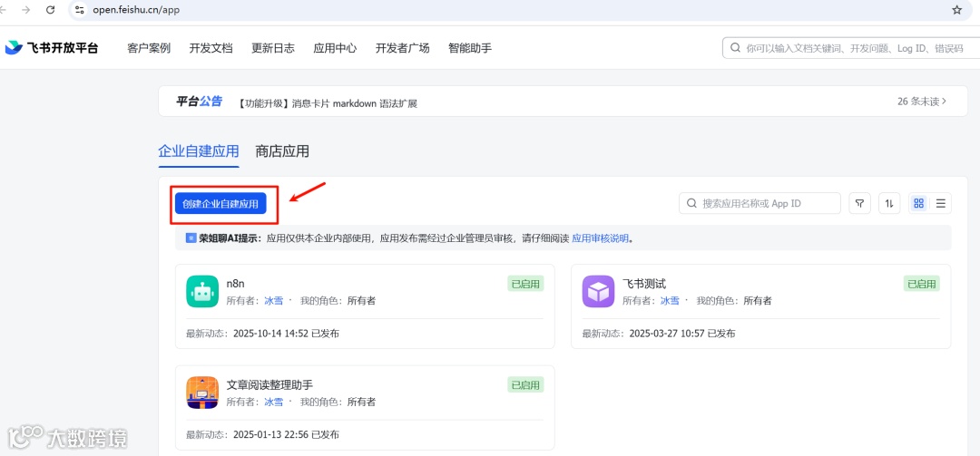980x456 pixels.
Task: Open the 飞书测试 app title
Action: point(644,284)
